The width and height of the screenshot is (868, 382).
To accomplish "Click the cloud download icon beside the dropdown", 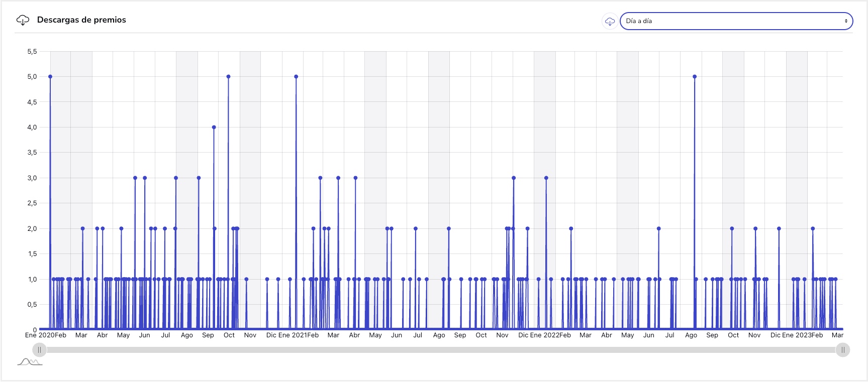I will [x=610, y=21].
